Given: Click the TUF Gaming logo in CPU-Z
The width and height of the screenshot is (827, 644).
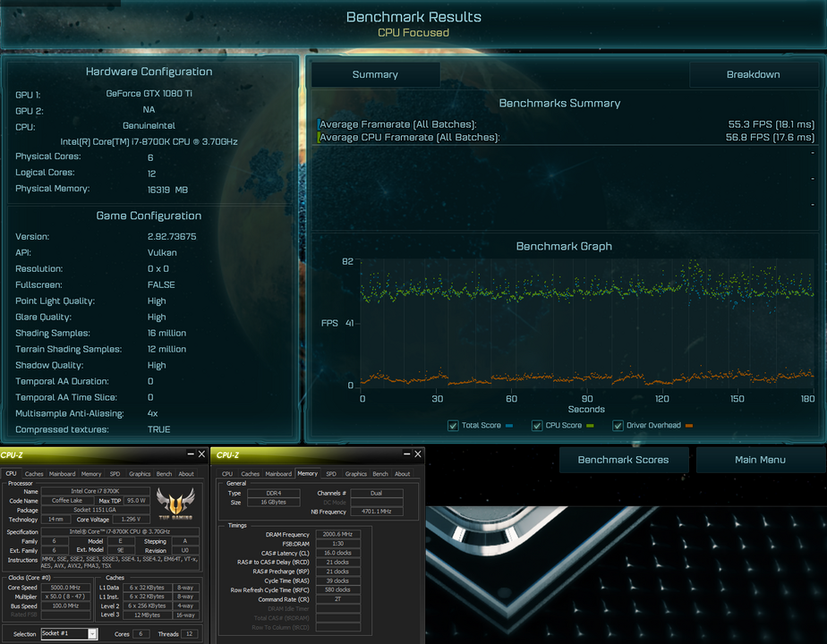Looking at the screenshot, I should pyautogui.click(x=175, y=504).
